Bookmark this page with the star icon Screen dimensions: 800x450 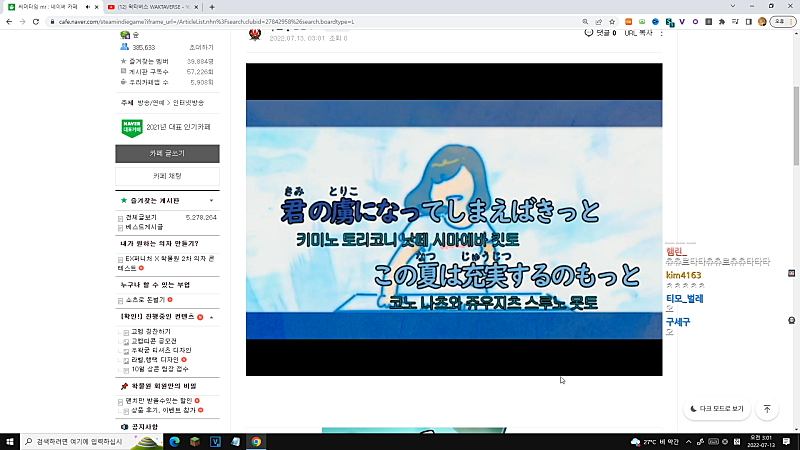point(612,21)
